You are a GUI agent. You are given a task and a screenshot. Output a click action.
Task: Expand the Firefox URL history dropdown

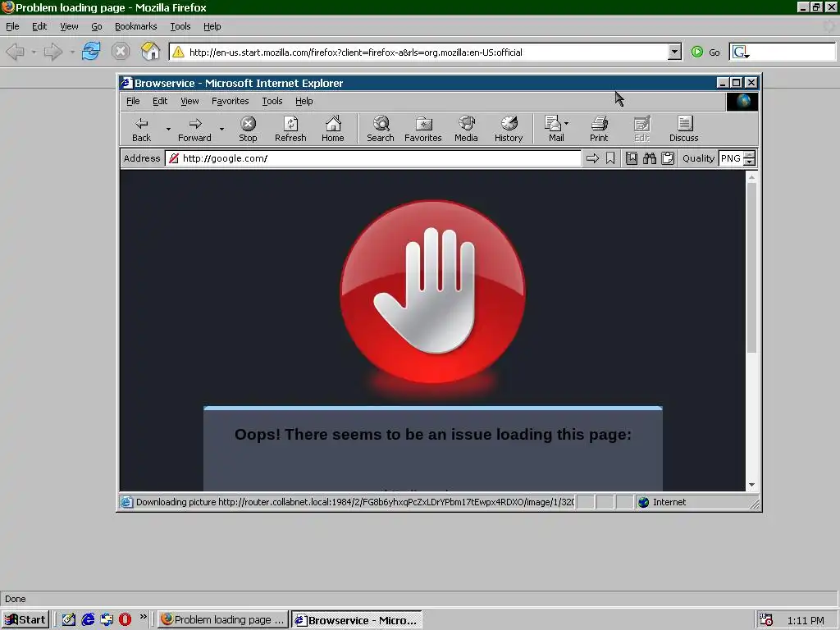[674, 52]
